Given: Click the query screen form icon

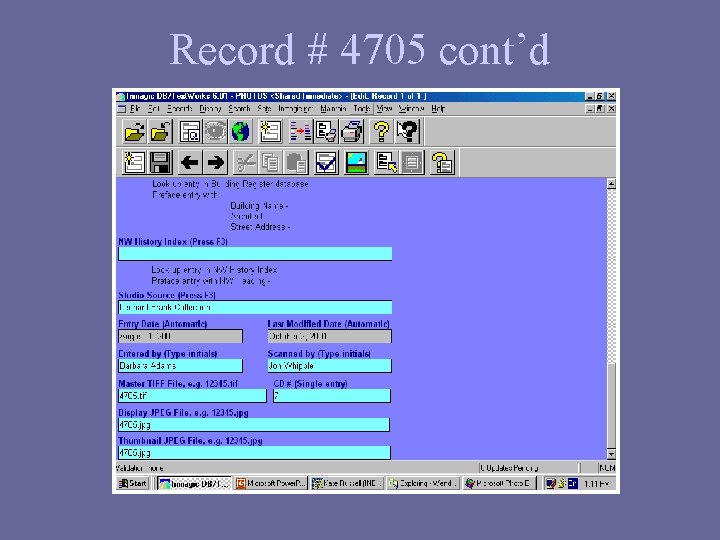Looking at the screenshot, I should pos(190,132).
